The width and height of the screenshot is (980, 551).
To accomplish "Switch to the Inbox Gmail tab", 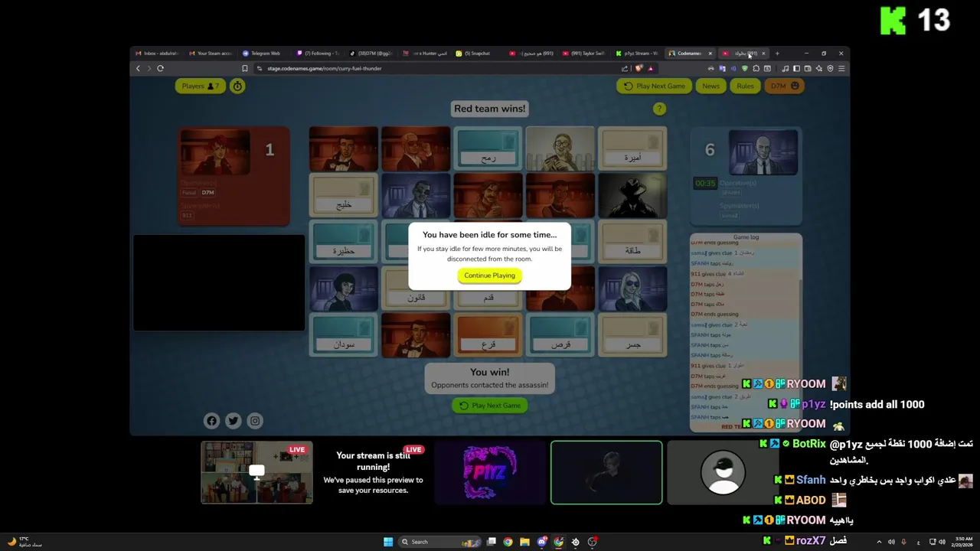I will 157,54.
